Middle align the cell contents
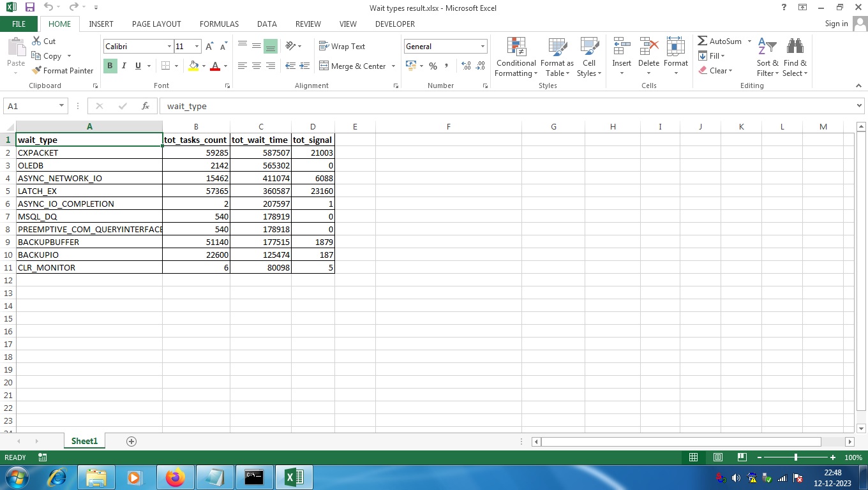This screenshot has height=490, width=868. (x=256, y=46)
